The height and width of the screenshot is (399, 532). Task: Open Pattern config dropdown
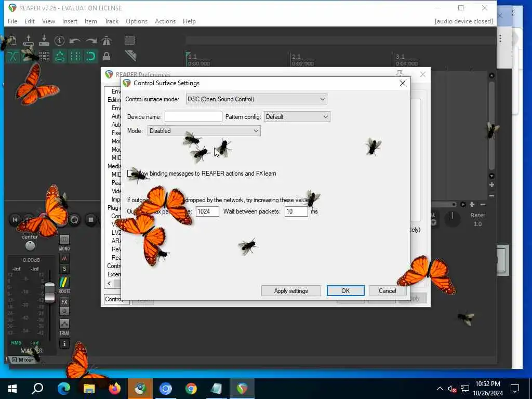tap(297, 117)
